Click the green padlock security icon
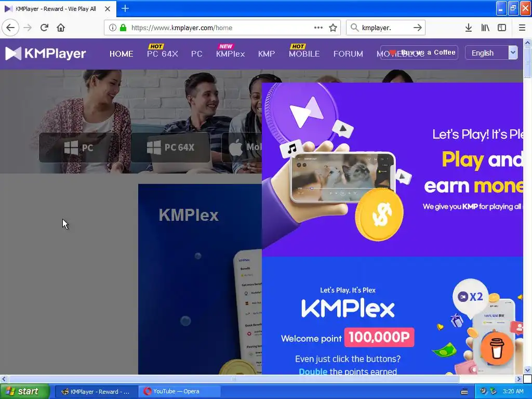 pos(123,28)
